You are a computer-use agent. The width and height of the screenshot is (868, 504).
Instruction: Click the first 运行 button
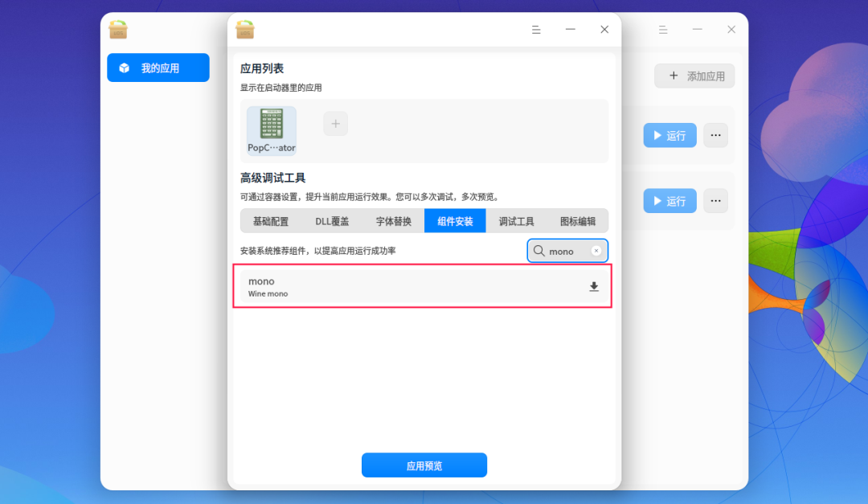(x=669, y=135)
